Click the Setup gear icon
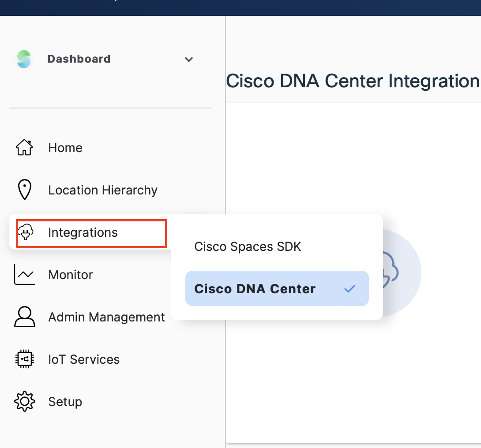 [24, 402]
